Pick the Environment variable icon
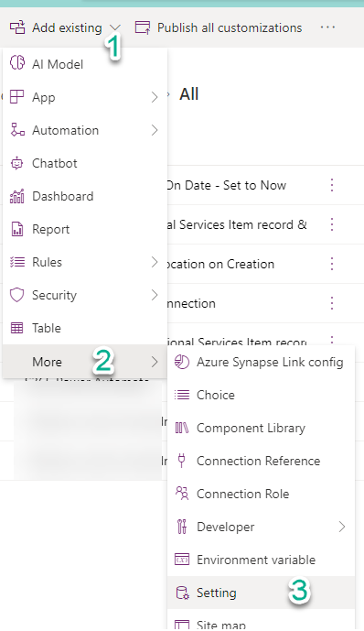 click(182, 560)
